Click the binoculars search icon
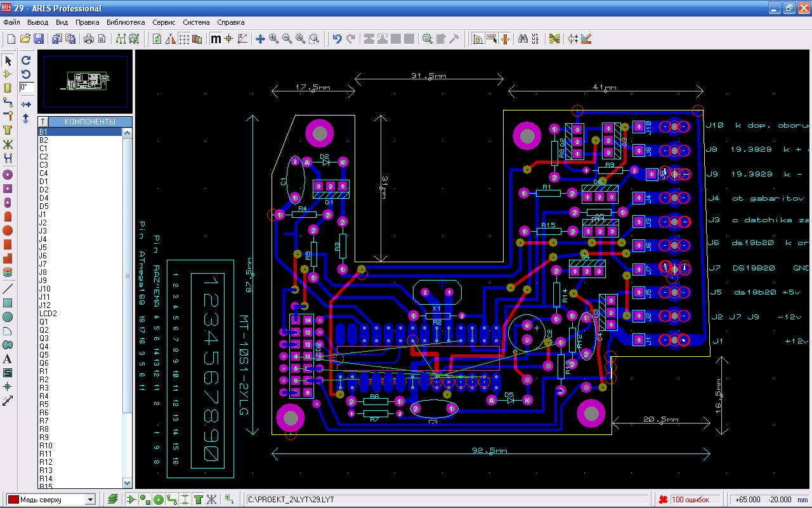 pos(523,39)
